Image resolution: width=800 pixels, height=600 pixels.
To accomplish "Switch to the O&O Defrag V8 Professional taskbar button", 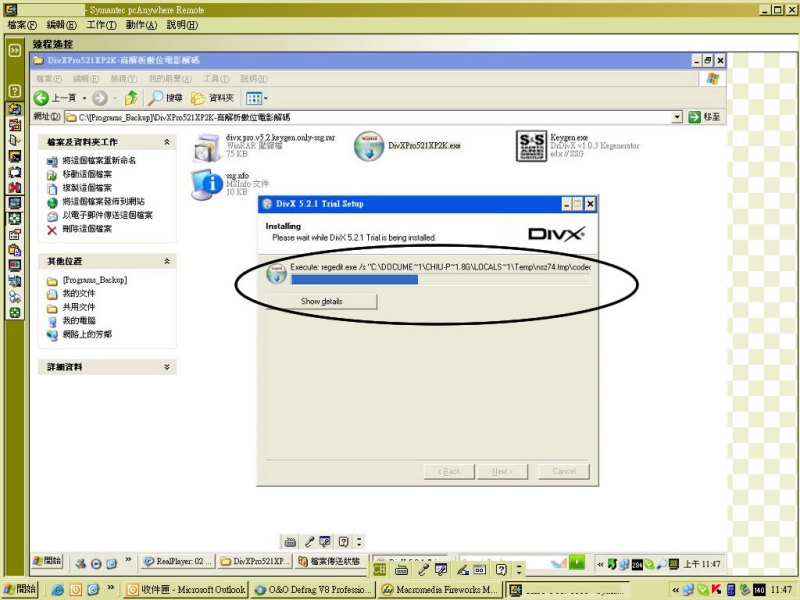I will 313,590.
